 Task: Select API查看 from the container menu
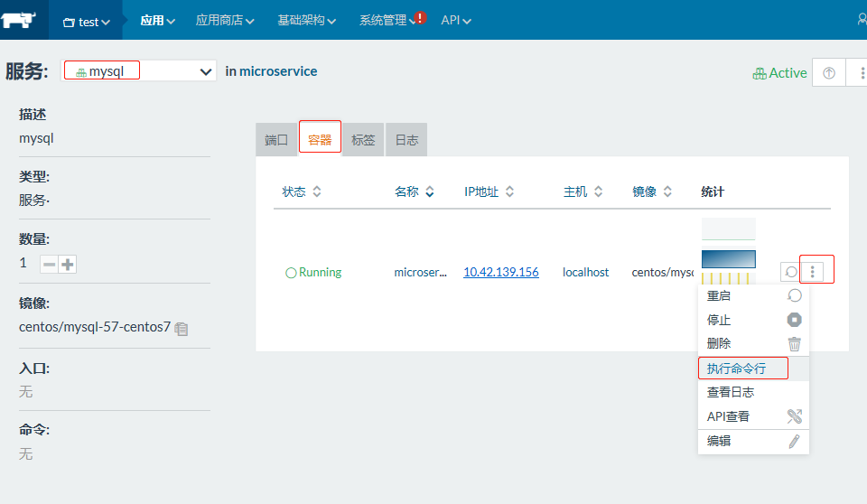pyautogui.click(x=753, y=416)
